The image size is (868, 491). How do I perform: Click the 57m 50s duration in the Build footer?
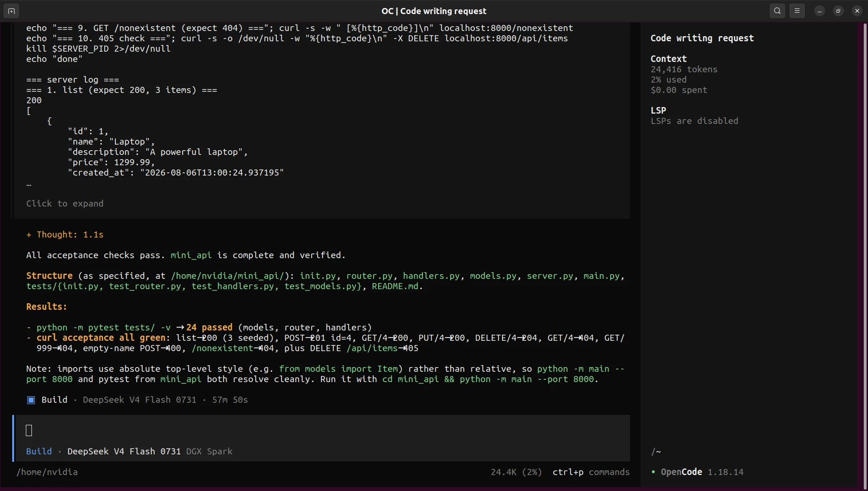pyautogui.click(x=230, y=400)
